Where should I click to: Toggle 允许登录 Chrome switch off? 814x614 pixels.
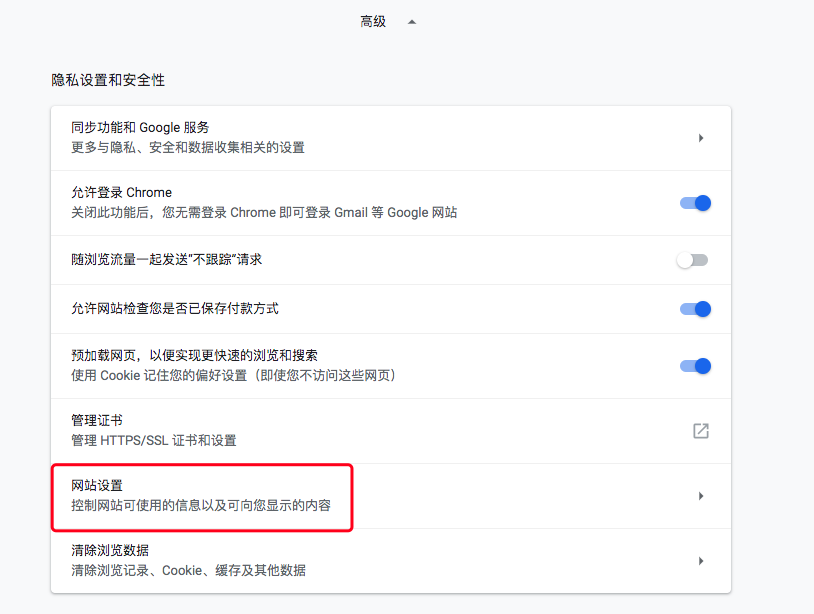click(695, 203)
